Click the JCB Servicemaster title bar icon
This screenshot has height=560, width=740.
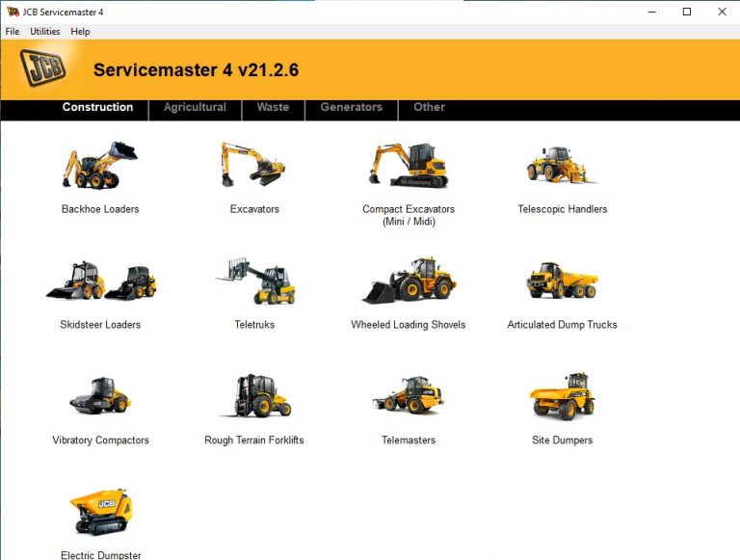[x=13, y=12]
